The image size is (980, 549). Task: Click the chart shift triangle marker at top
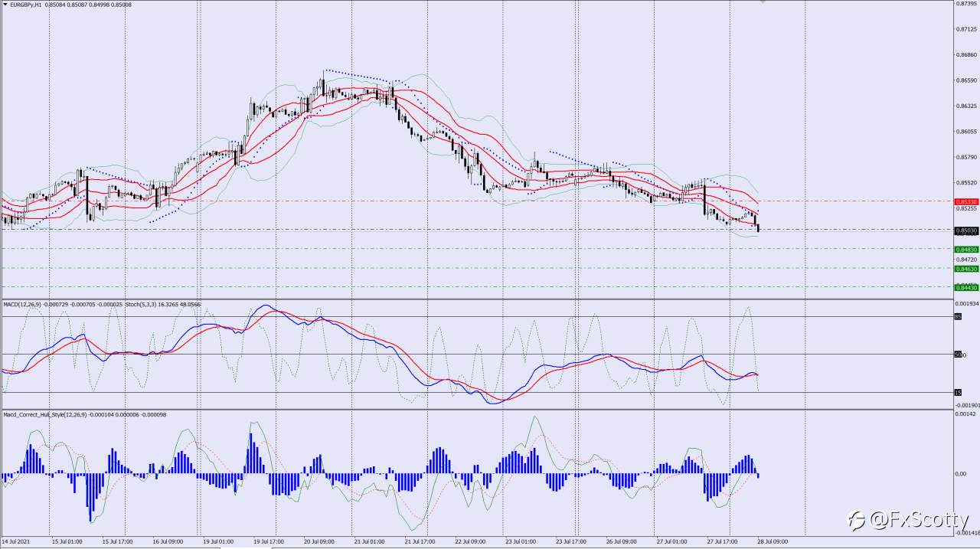763,2
